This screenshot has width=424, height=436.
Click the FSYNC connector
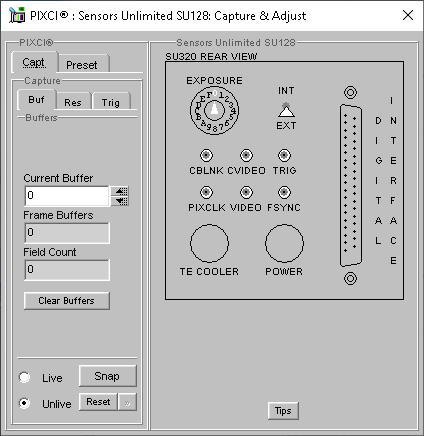[x=284, y=192]
